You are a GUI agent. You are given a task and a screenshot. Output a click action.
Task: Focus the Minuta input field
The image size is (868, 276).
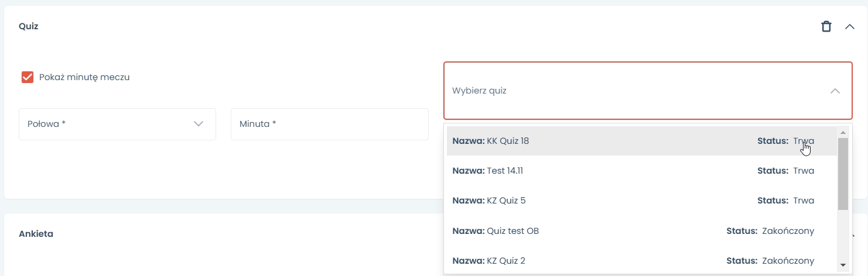[x=329, y=124]
